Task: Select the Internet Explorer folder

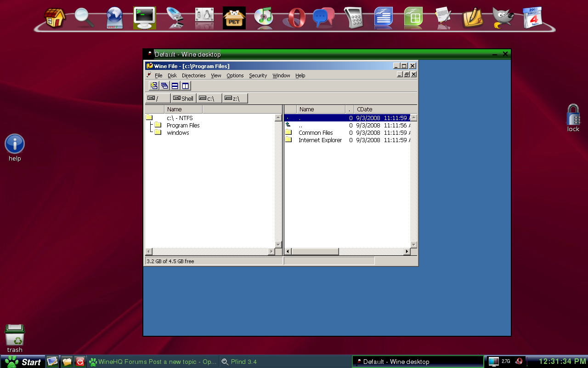Action: point(320,140)
